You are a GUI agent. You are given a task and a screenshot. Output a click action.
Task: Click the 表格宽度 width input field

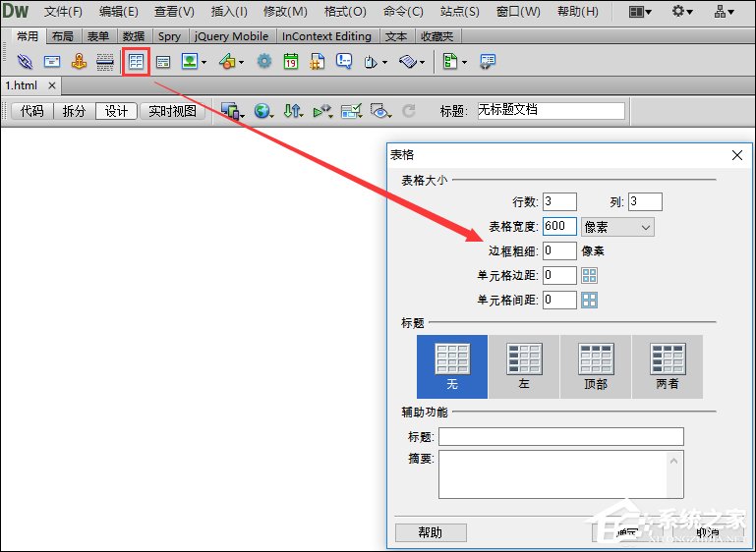coord(559,226)
